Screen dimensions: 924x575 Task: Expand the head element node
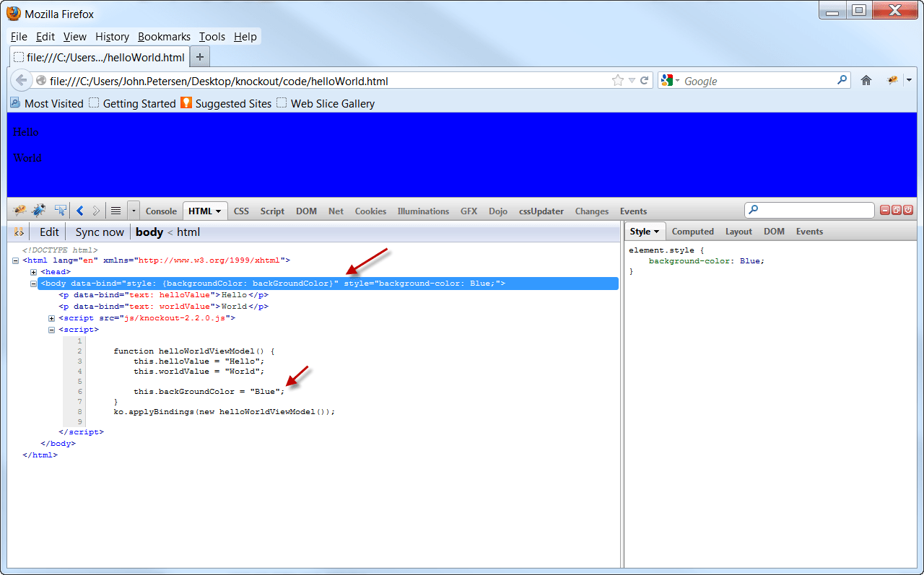[33, 272]
